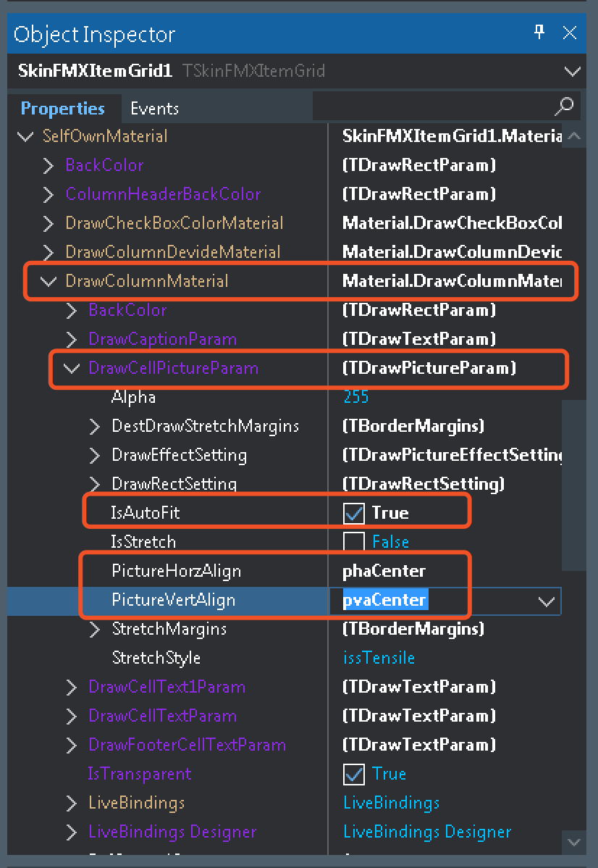Open the component selector dropdown arrow
The height and width of the screenshot is (868, 598).
pos(572,71)
